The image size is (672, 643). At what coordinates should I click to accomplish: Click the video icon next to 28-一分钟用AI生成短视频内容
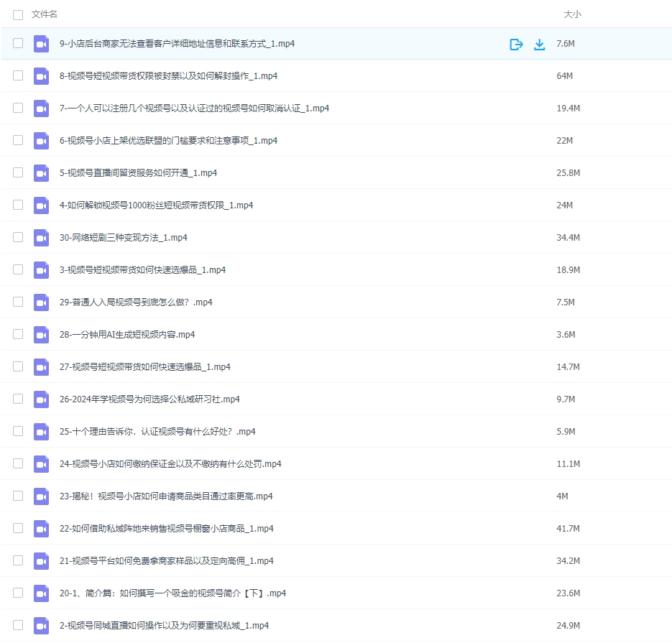(41, 334)
